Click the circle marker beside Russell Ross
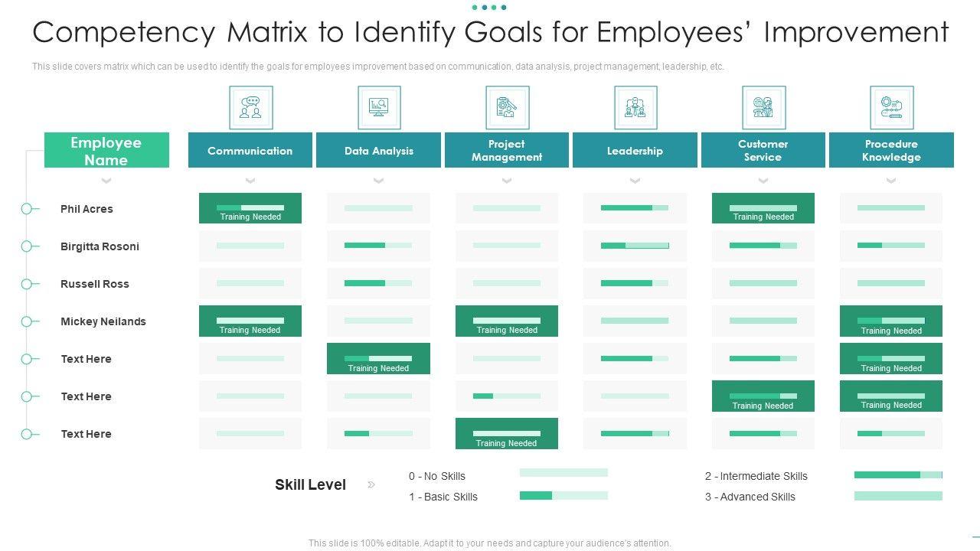 pos(27,284)
